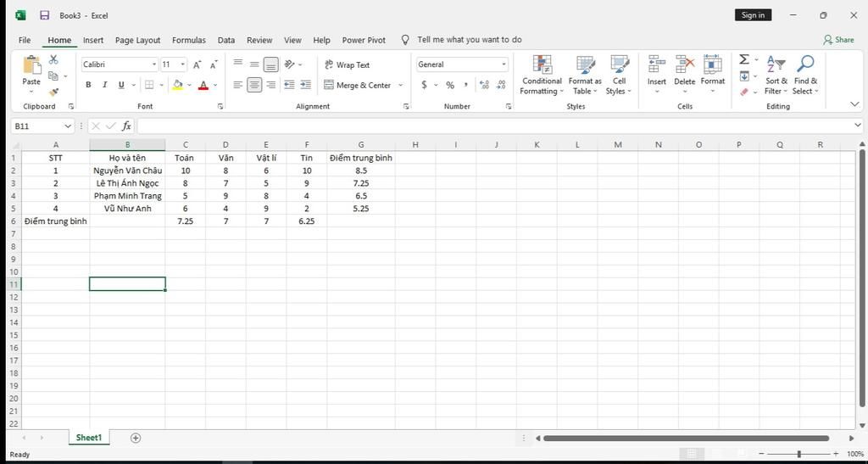Apply yellow Fill Color bucket
Screen dimensions: 868x464
tap(178, 85)
